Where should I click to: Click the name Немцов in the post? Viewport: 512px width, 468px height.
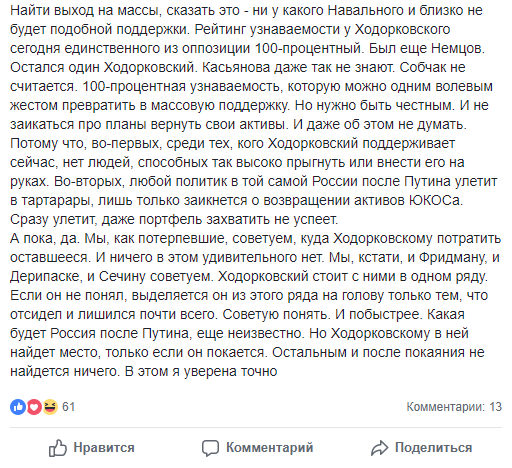pos(456,49)
